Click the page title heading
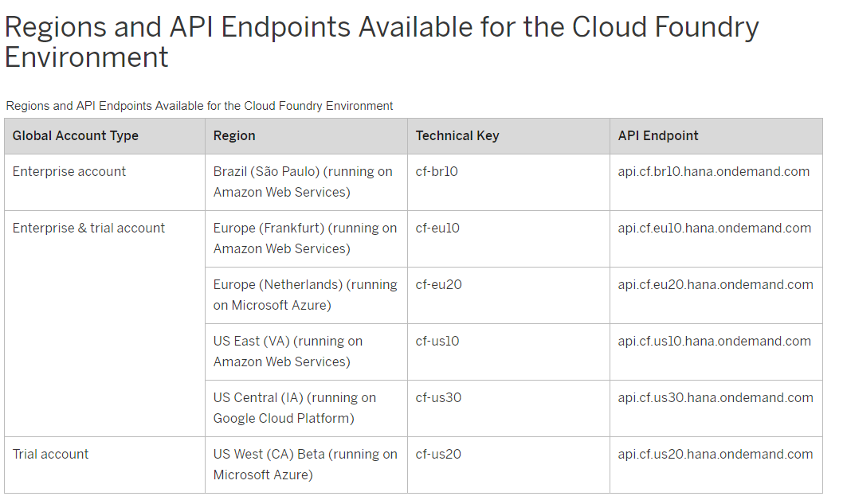 pos(382,42)
